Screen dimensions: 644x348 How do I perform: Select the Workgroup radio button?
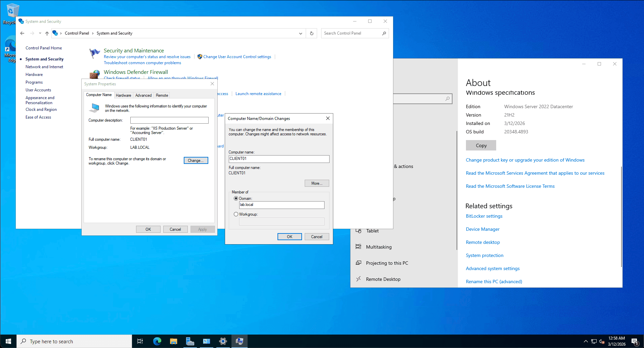coord(236,214)
